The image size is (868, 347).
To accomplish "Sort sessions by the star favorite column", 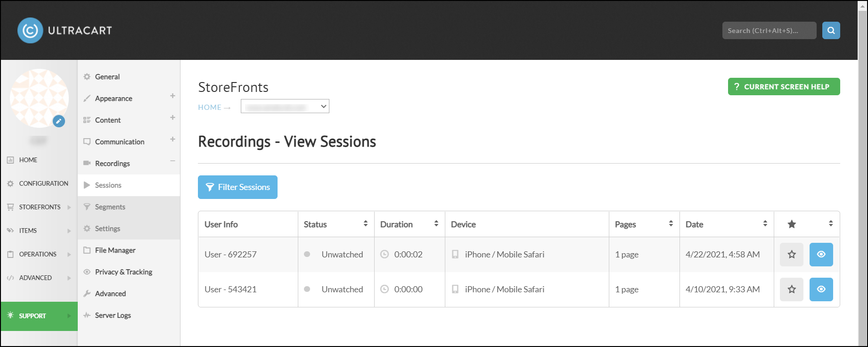I will (x=830, y=223).
